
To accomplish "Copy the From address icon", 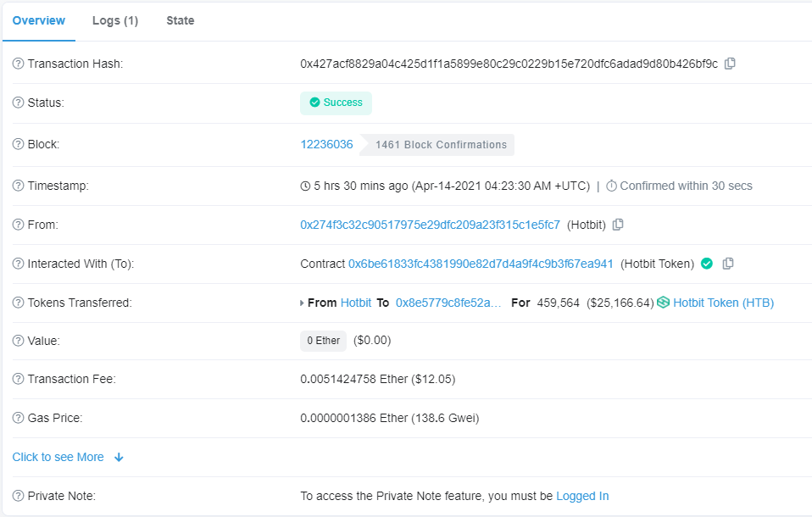I will pyautogui.click(x=618, y=225).
